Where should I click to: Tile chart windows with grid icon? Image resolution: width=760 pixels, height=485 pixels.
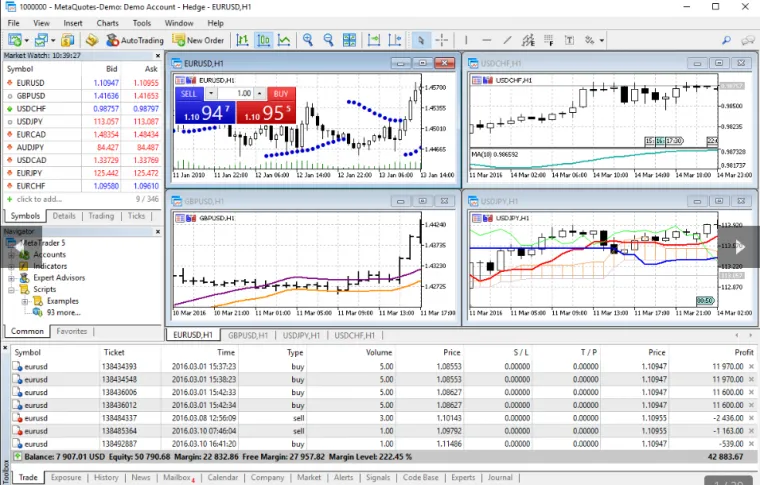coord(349,40)
